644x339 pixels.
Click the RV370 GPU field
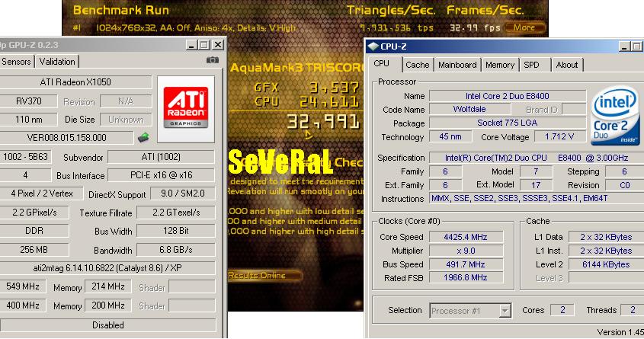point(29,101)
